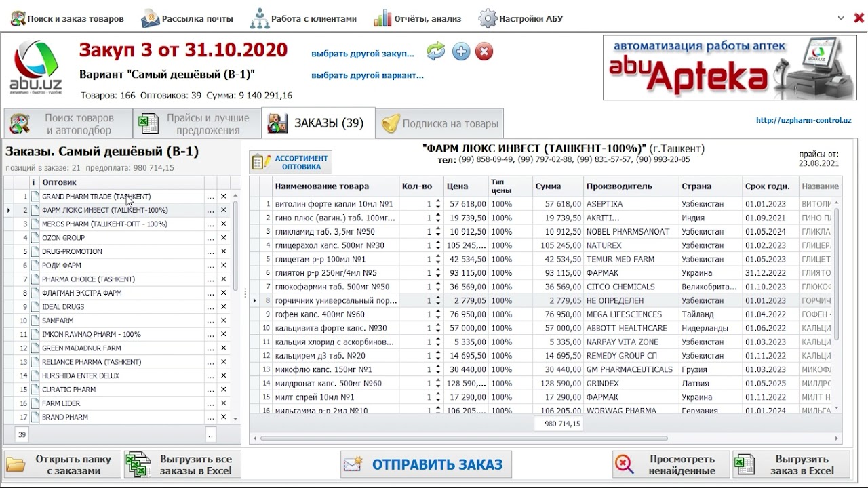This screenshot has height=488, width=868.
Task: Sort by Срок годн. column header
Action: tap(770, 186)
